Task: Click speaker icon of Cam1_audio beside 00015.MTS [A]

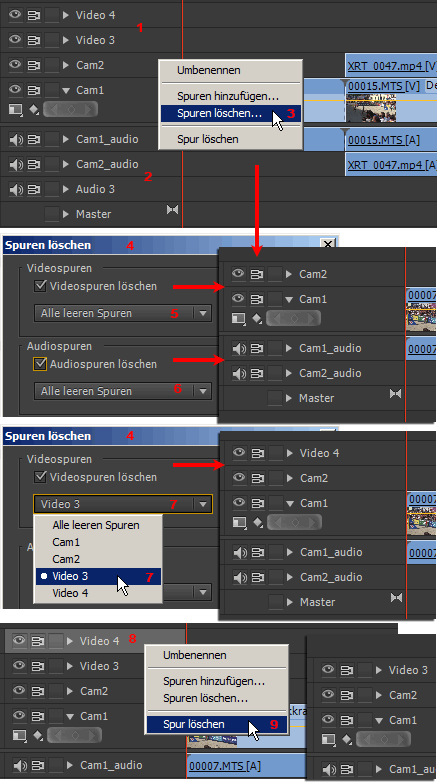Action: click(16, 139)
